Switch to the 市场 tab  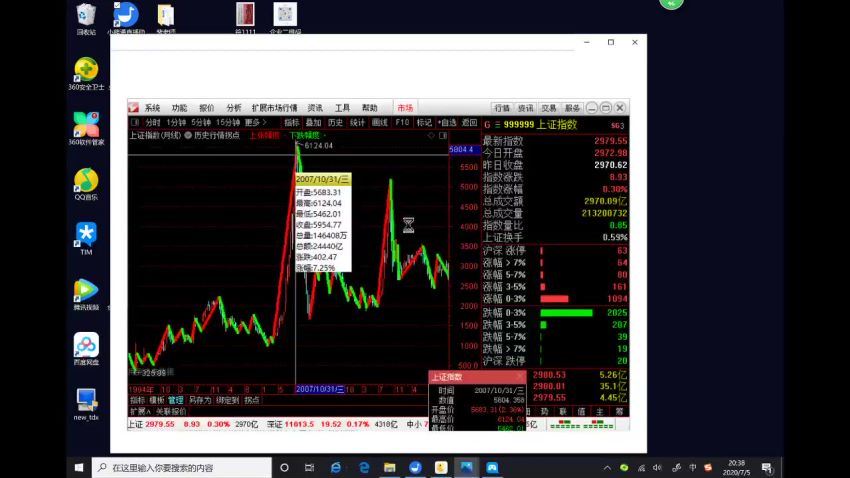405,108
